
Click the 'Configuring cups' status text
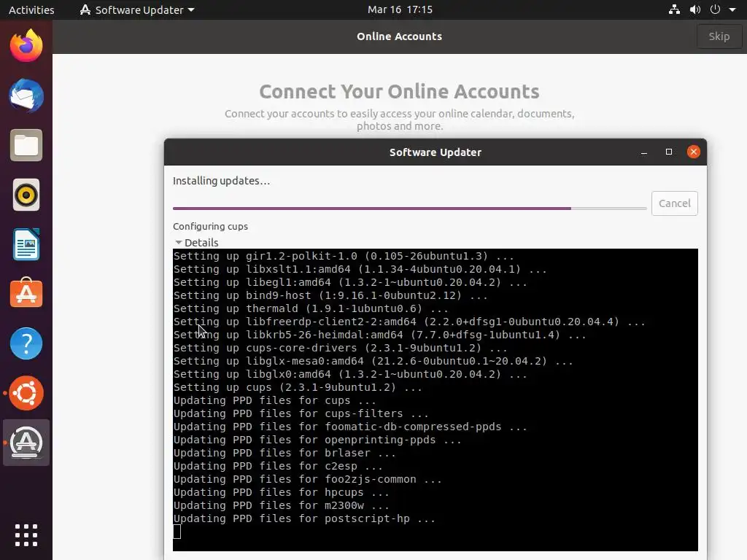[210, 226]
